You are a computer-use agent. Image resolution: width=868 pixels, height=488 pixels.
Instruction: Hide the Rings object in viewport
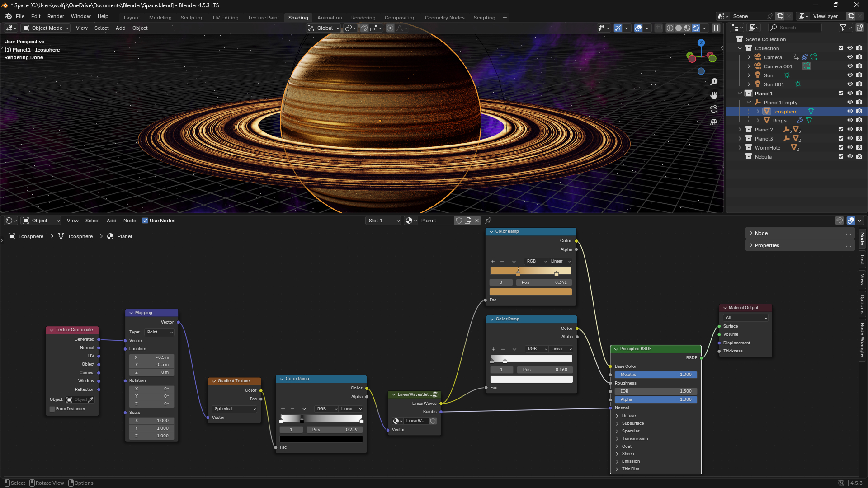pos(850,121)
